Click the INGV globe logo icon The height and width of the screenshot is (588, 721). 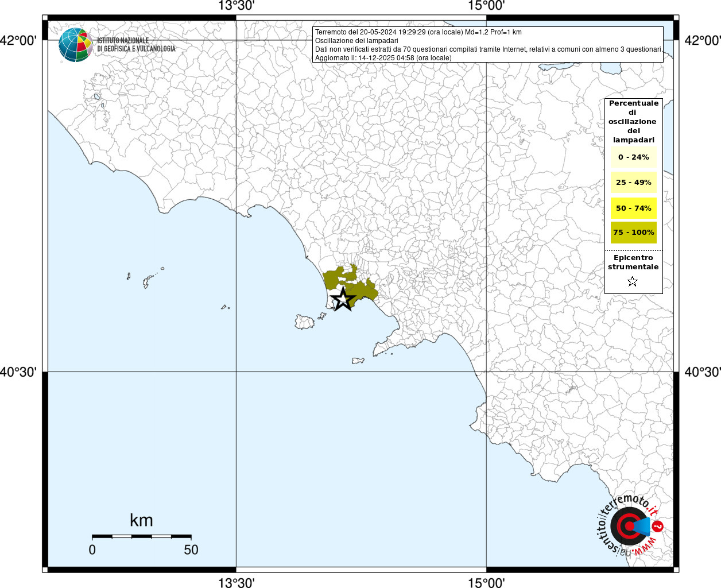point(76,45)
